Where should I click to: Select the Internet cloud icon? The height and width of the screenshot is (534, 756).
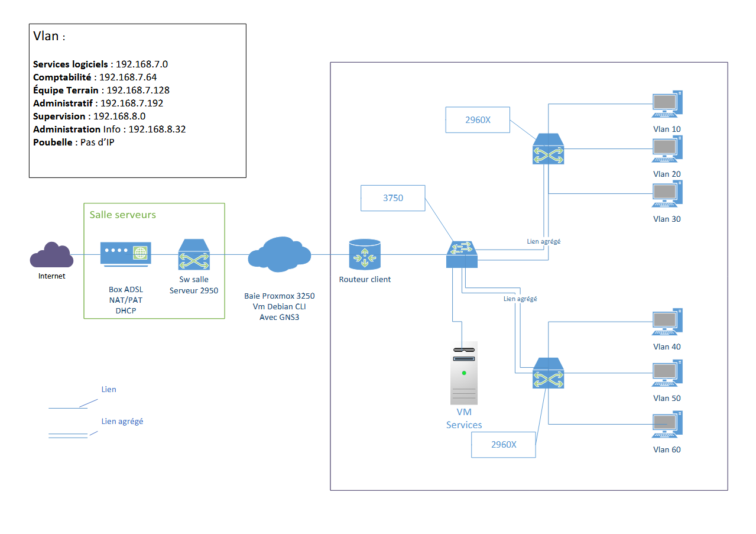point(51,255)
